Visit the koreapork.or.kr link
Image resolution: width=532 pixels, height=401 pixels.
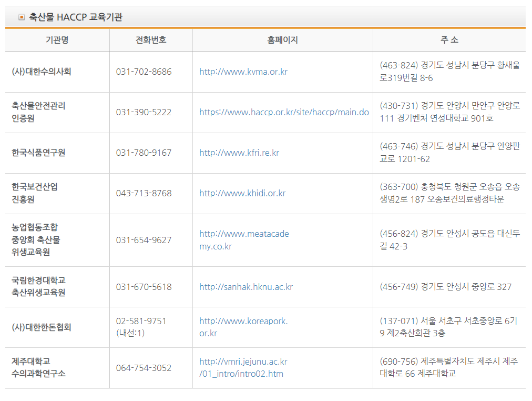[243, 327]
